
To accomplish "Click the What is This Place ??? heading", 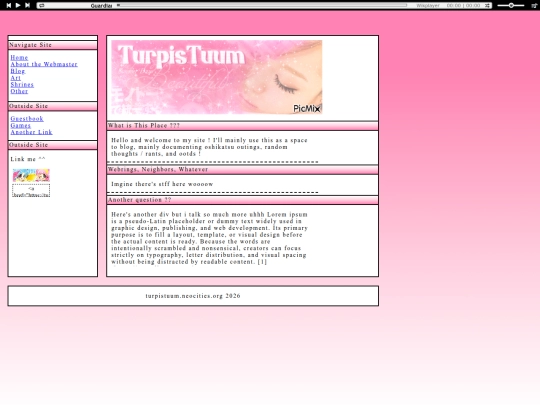I will click(x=242, y=126).
